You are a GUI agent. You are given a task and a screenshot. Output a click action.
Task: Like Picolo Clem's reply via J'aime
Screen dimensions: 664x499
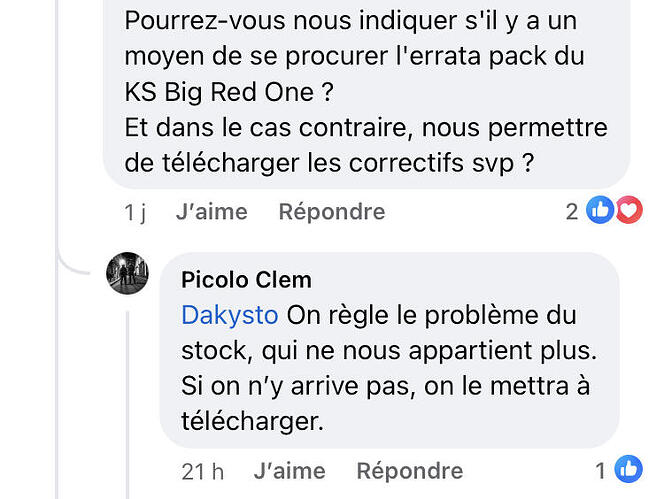click(x=290, y=471)
